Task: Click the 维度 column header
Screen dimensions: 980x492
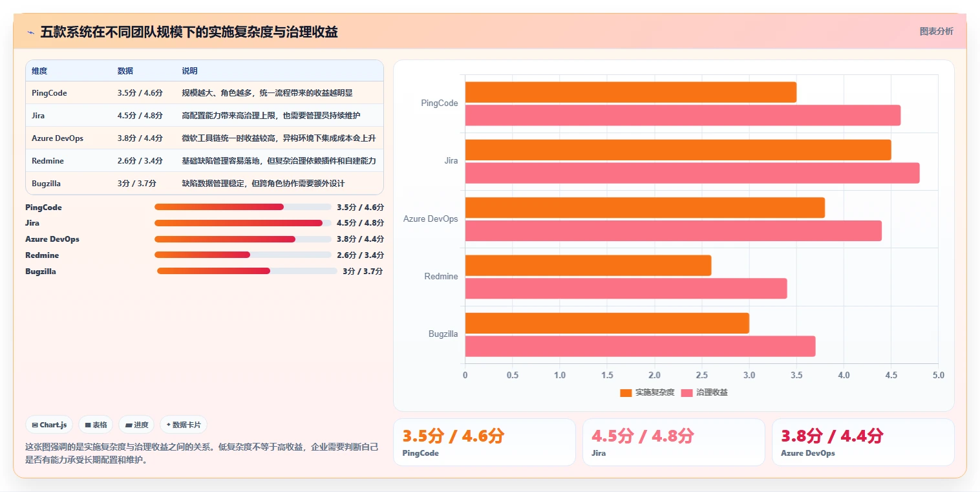Action: (39, 71)
